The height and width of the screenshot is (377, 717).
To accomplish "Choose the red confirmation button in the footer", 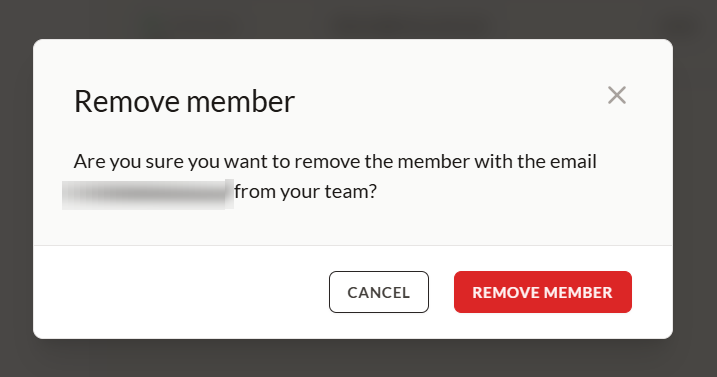I will (x=543, y=292).
